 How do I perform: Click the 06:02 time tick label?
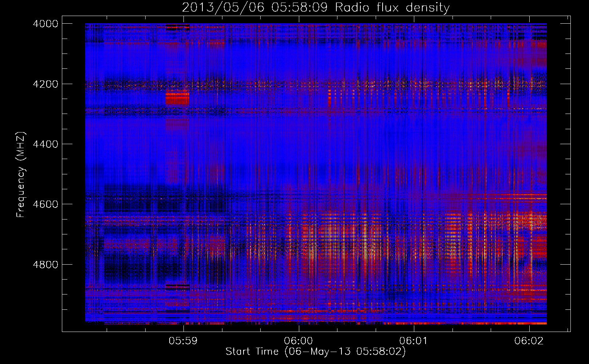(529, 341)
